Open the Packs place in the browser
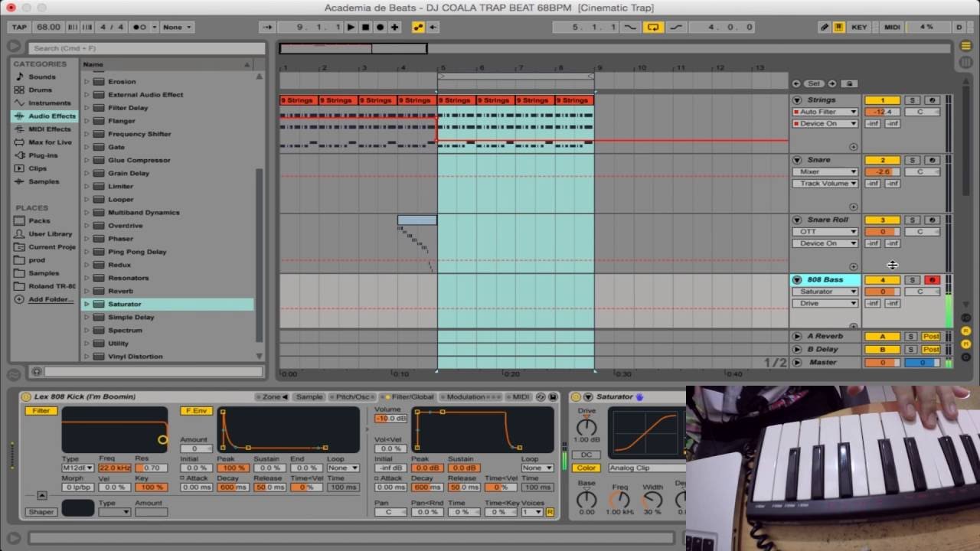 pos(39,220)
